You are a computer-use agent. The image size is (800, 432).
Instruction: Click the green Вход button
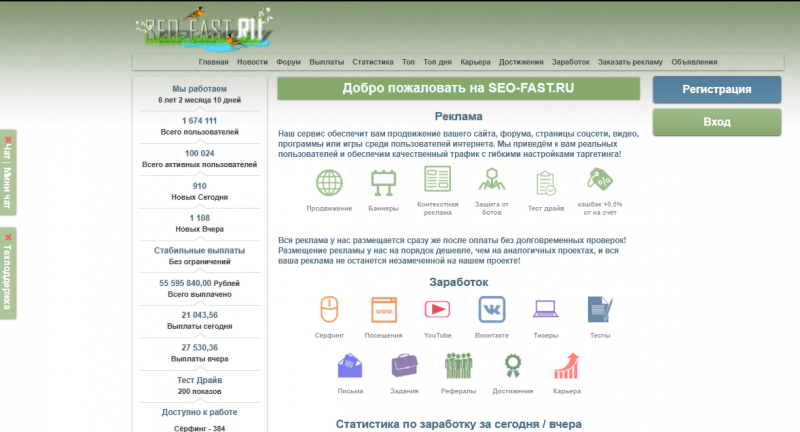coord(717,122)
